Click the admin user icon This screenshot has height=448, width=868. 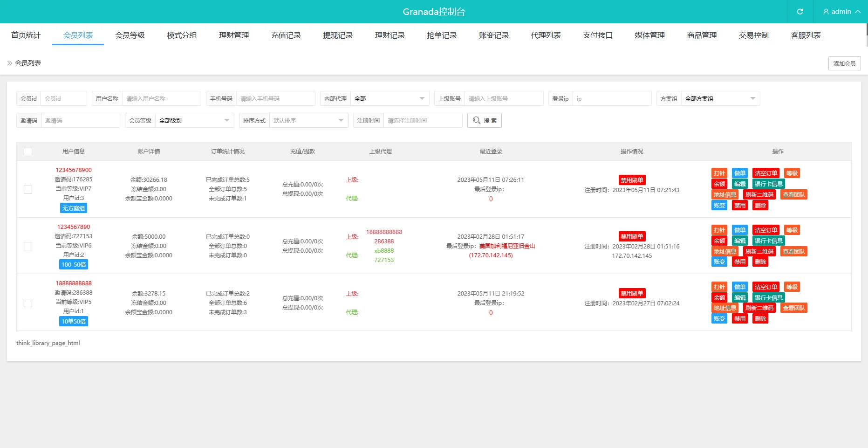(x=826, y=12)
